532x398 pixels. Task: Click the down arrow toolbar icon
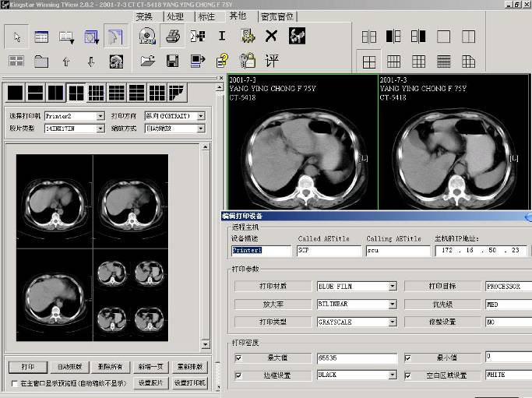click(91, 62)
